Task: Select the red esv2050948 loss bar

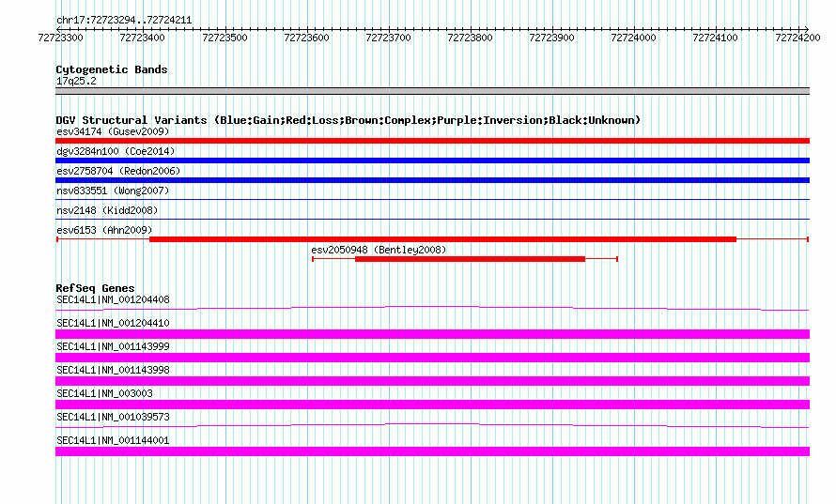Action: [x=471, y=259]
